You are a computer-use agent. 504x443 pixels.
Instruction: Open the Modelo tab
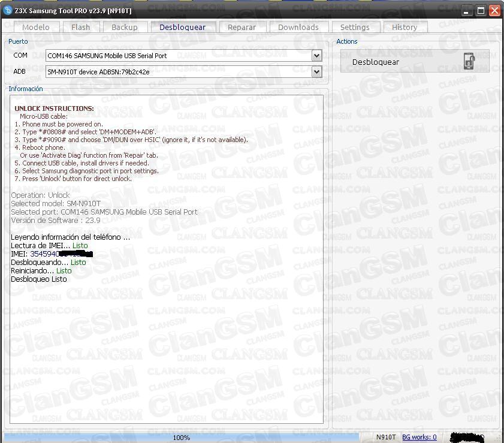tap(36, 28)
